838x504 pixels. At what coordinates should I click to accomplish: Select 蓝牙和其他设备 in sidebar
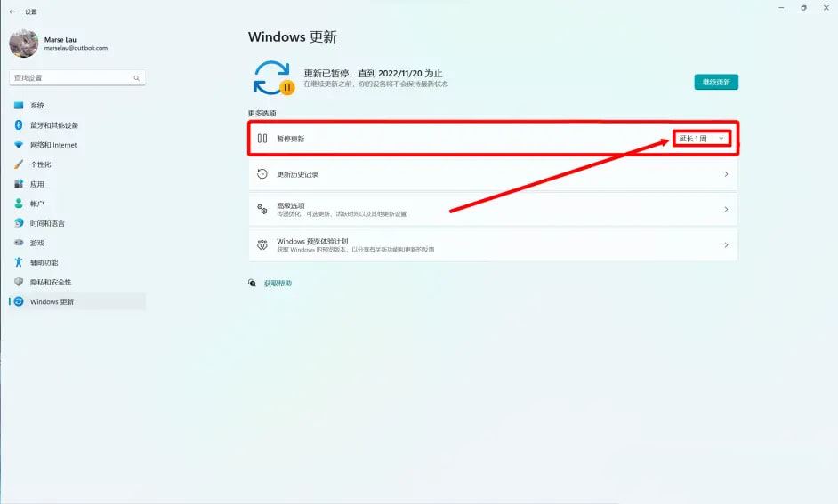(77, 125)
